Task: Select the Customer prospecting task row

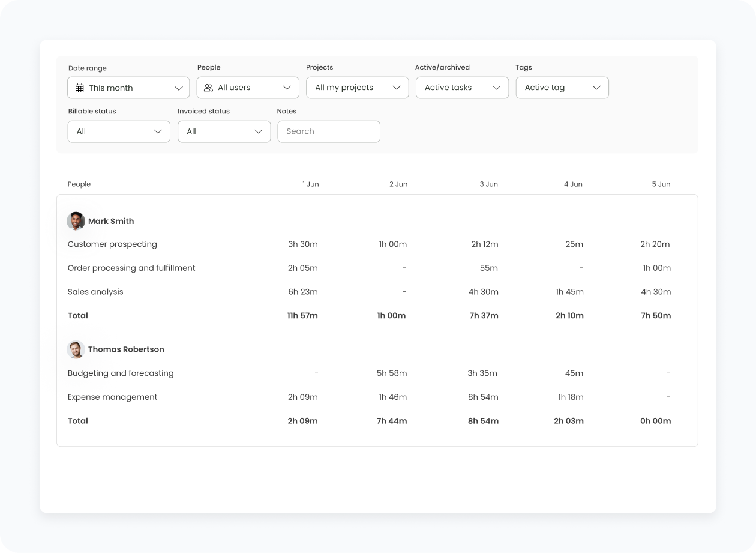Action: click(112, 244)
